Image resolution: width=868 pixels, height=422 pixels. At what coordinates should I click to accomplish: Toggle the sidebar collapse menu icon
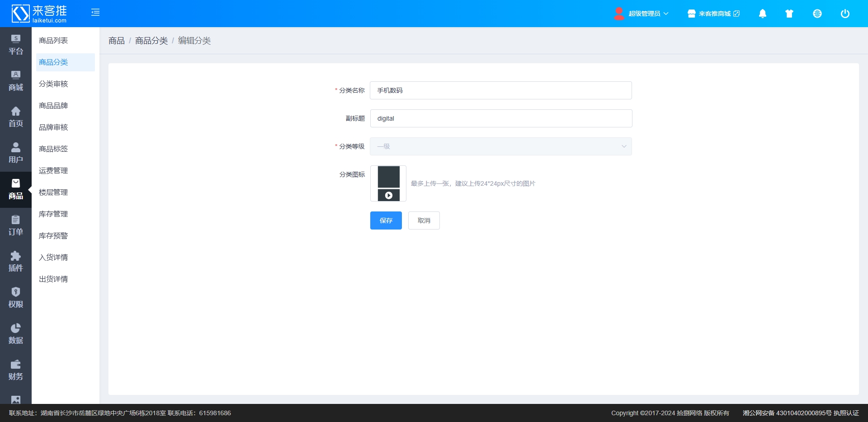click(95, 13)
